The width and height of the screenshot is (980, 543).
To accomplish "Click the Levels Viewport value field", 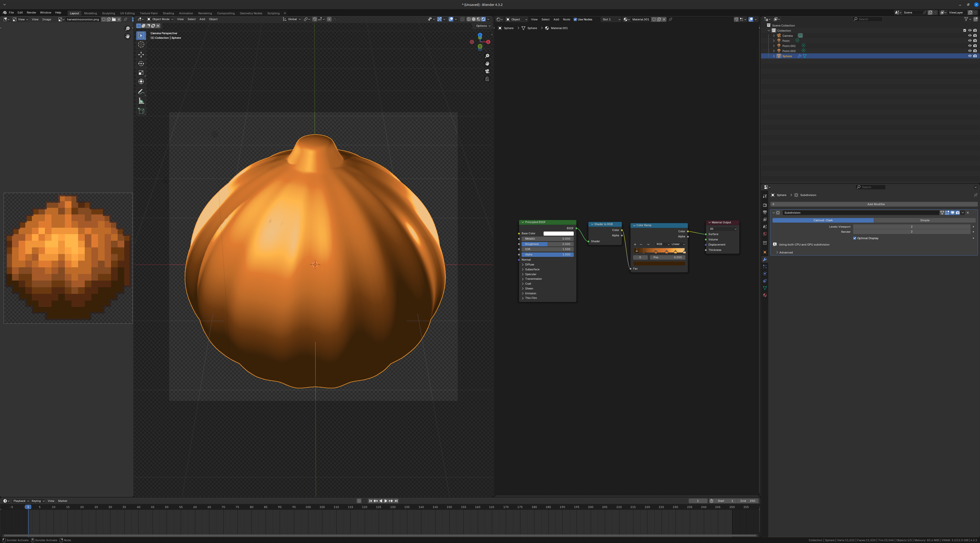I will point(912,227).
